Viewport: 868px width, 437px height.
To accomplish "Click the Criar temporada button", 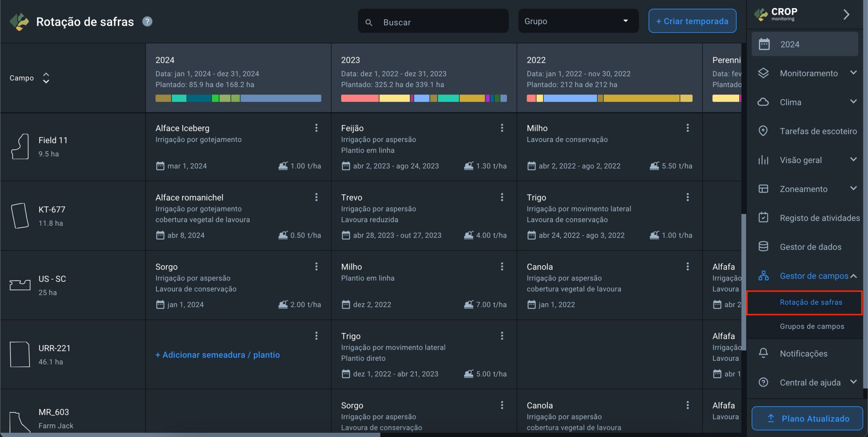I will click(692, 21).
